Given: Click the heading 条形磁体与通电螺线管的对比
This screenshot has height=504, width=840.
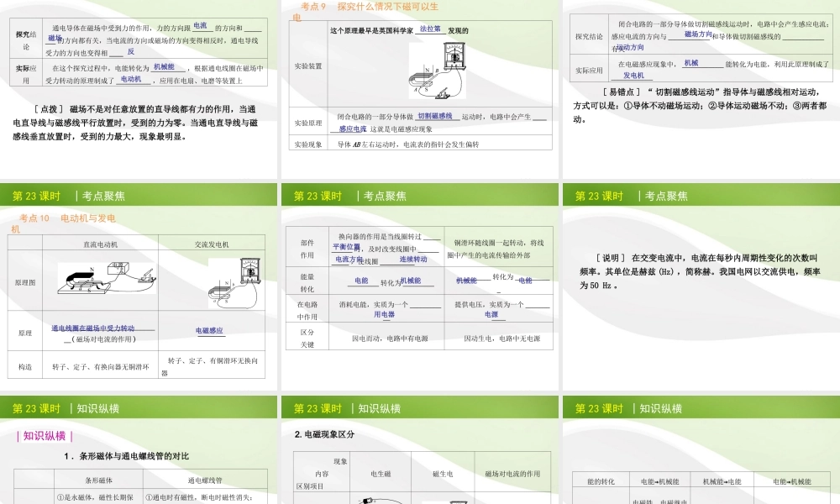Looking at the screenshot, I should point(127,456).
